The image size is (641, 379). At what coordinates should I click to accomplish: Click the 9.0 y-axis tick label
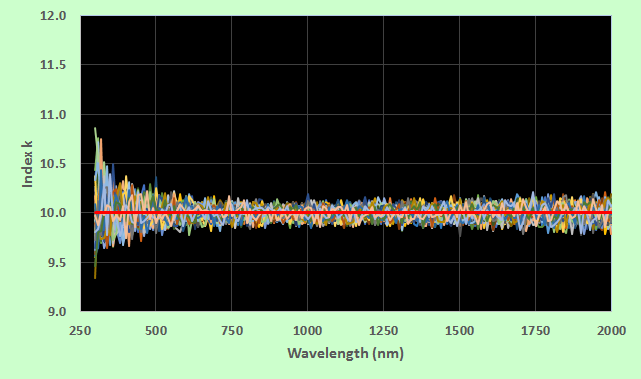coord(56,312)
